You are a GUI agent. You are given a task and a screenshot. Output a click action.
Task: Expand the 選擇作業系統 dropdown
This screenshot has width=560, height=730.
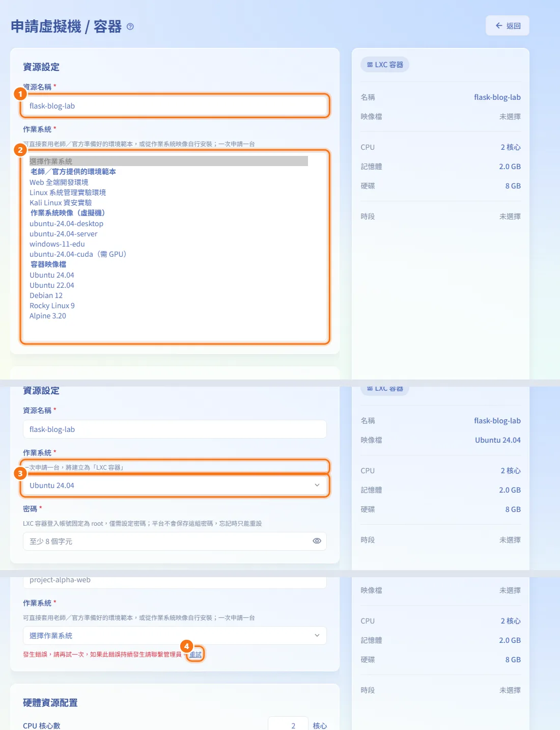175,636
